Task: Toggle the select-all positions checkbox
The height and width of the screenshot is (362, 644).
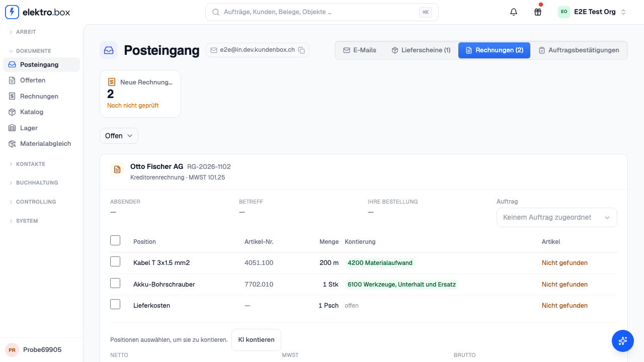Action: (x=115, y=241)
